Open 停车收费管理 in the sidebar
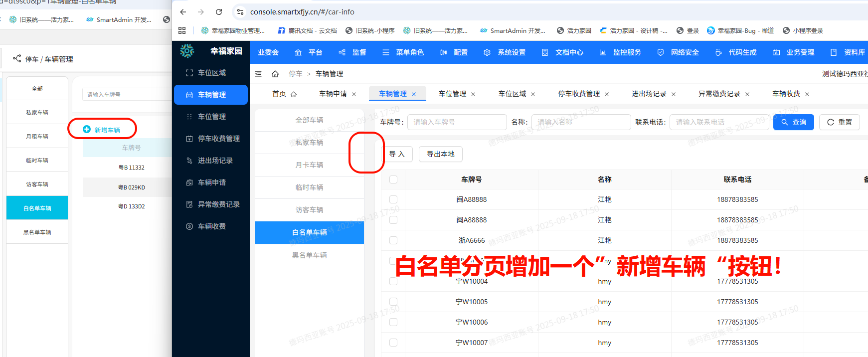The image size is (868, 357). tap(218, 139)
